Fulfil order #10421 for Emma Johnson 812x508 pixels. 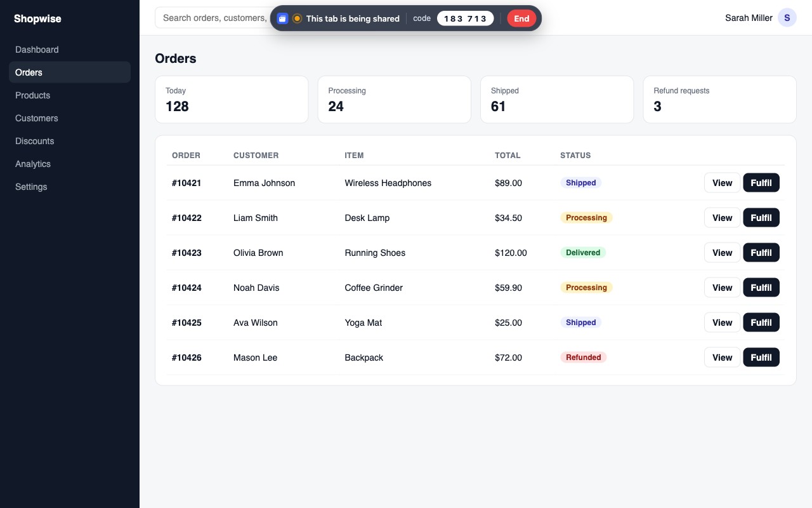pyautogui.click(x=761, y=183)
